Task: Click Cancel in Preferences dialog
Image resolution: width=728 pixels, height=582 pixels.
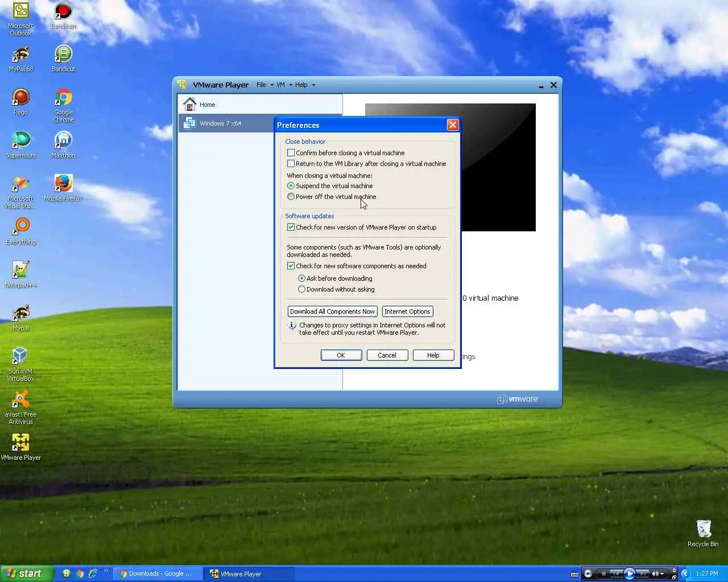Action: pos(387,355)
